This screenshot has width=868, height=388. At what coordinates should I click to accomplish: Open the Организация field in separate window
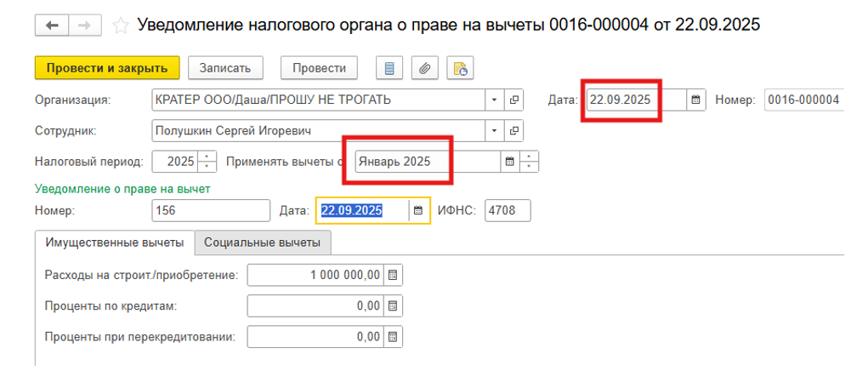[513, 100]
